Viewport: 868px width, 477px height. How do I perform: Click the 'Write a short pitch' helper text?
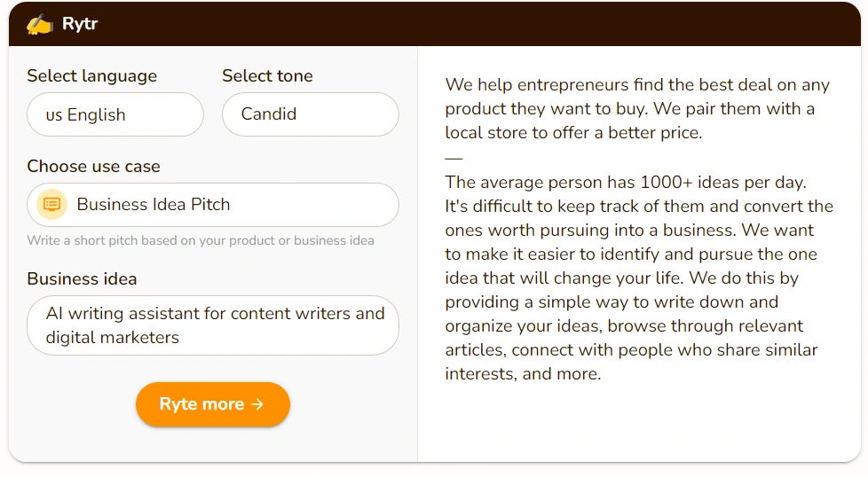click(201, 240)
